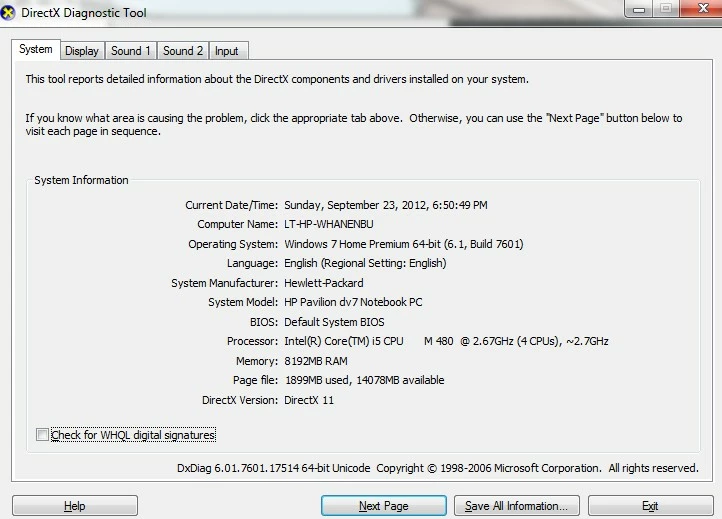Click the Help button
Screen dimensions: 722x519
(75, 506)
